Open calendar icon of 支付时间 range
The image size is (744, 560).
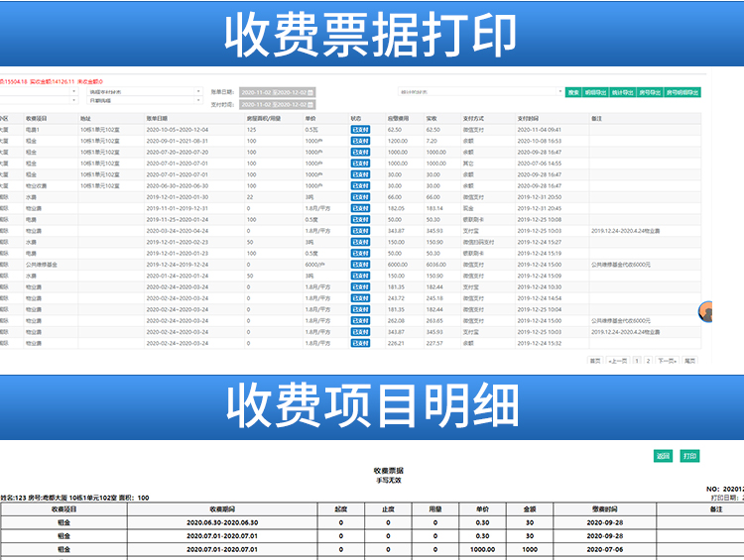pos(310,103)
